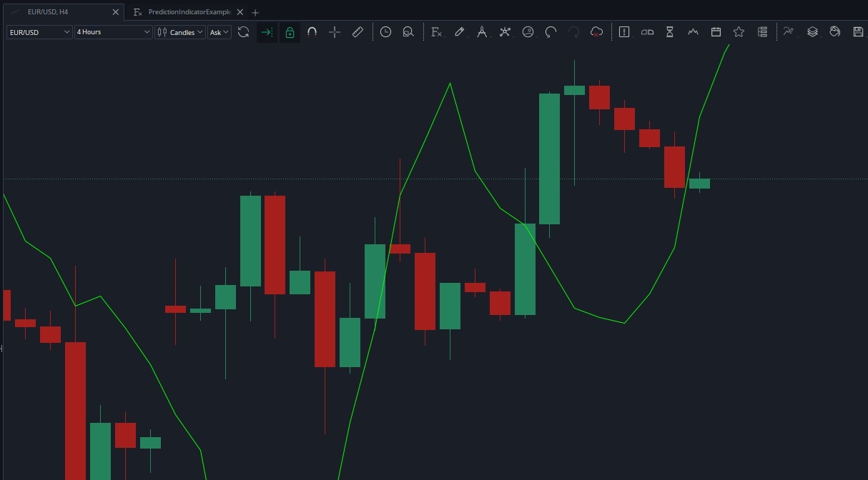The width and height of the screenshot is (868, 480).
Task: Toggle auto-scroll to latest bar
Action: point(267,32)
